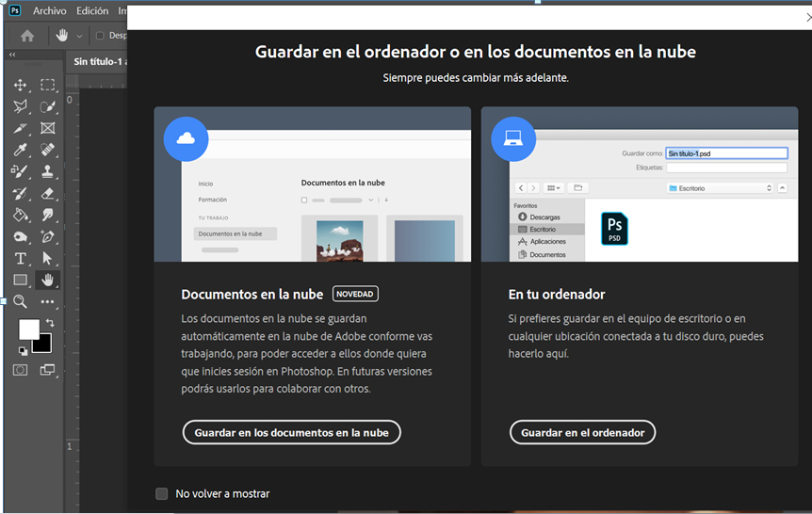Click the 'Guardar en el ordenador o en los documentos' title
Image resolution: width=812 pixels, height=514 pixels.
476,52
